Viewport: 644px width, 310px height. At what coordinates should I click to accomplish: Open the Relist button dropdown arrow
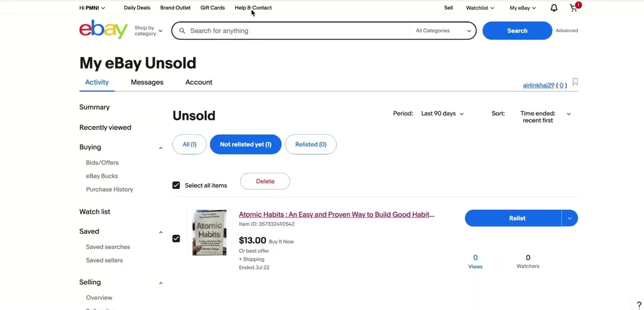pos(570,218)
